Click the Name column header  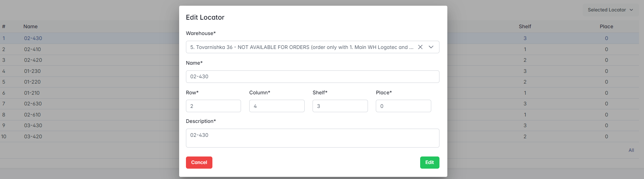(x=30, y=26)
